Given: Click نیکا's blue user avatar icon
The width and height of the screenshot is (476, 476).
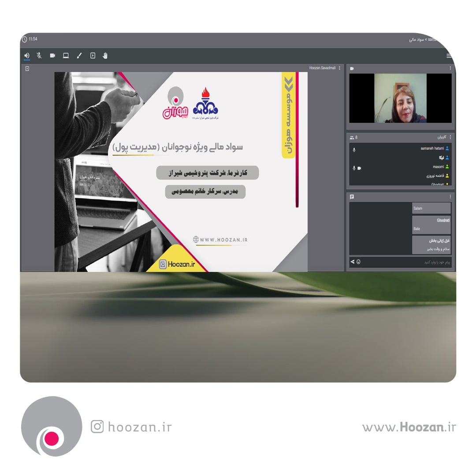Looking at the screenshot, I should click(447, 157).
